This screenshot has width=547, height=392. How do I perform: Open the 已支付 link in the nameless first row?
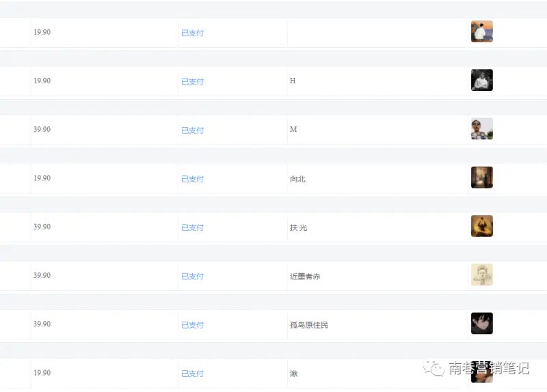click(x=193, y=33)
